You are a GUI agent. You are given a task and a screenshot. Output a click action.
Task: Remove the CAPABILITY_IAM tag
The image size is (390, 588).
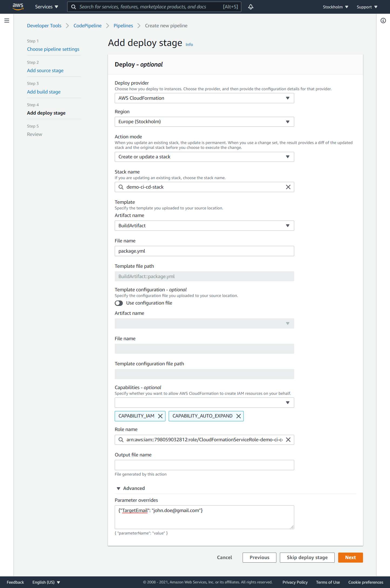tap(160, 416)
